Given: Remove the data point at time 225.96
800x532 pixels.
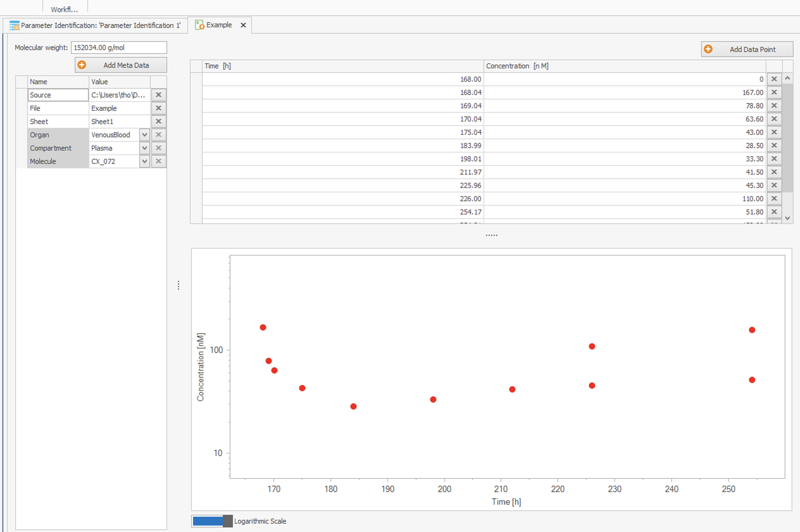Looking at the screenshot, I should (774, 185).
